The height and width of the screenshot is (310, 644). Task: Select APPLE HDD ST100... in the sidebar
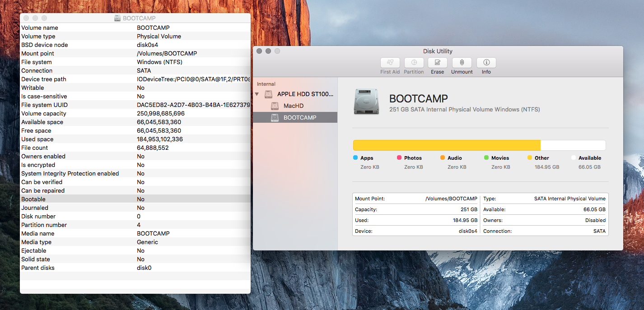coord(295,94)
